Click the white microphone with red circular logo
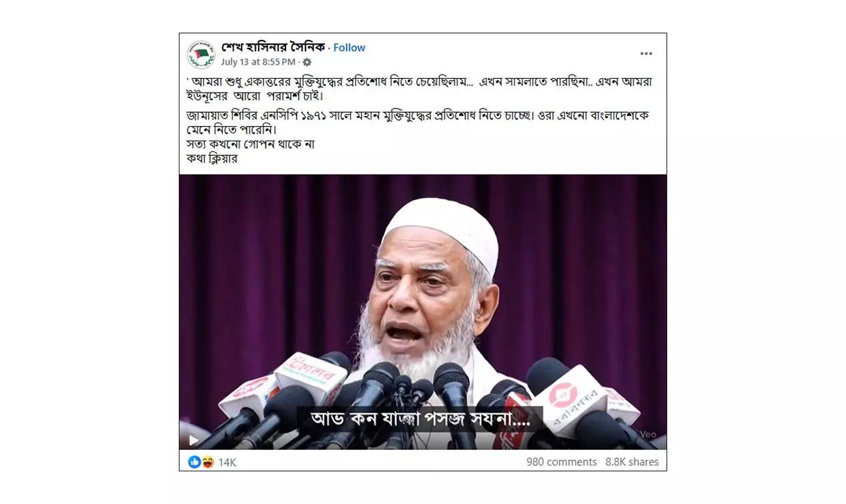The height and width of the screenshot is (504, 846). click(567, 400)
